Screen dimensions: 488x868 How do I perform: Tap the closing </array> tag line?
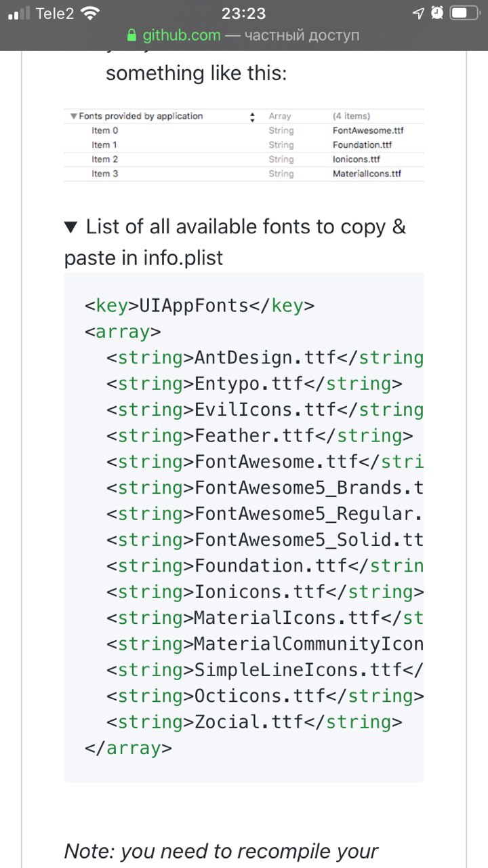click(x=128, y=748)
